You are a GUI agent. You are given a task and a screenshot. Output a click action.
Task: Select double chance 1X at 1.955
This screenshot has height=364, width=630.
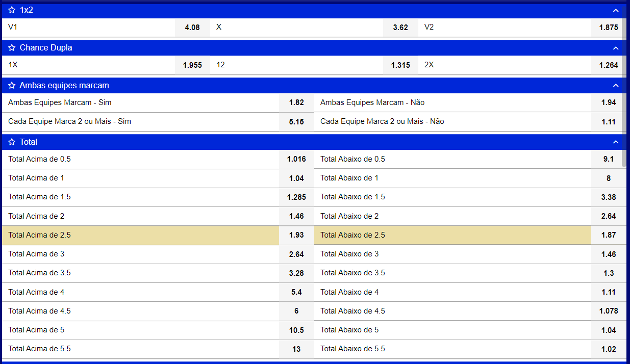click(x=192, y=65)
